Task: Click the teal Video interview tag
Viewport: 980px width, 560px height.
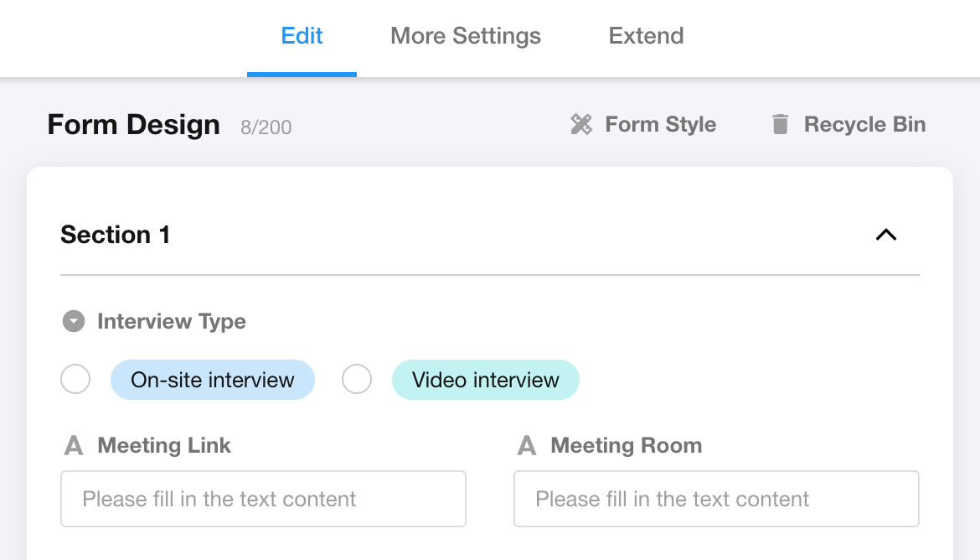Action: pos(486,380)
